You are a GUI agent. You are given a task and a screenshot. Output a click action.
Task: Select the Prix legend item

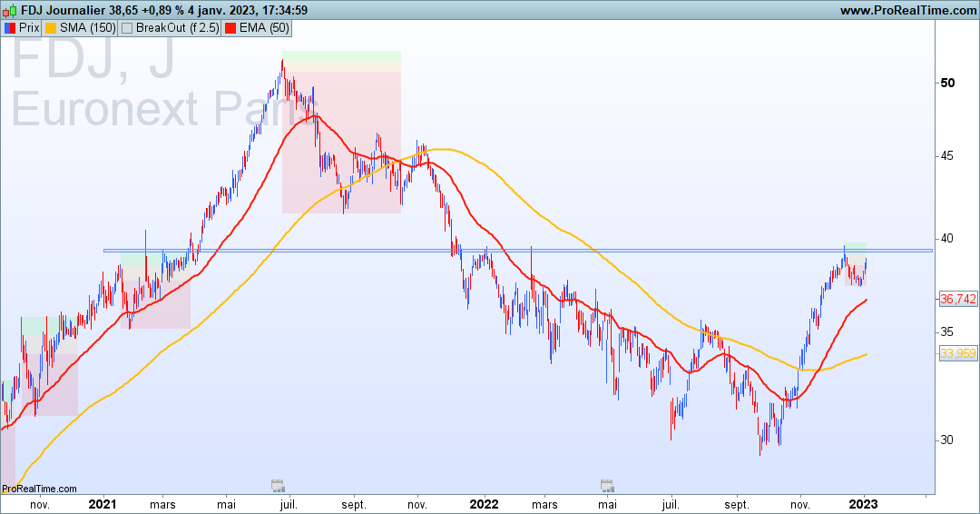22,28
